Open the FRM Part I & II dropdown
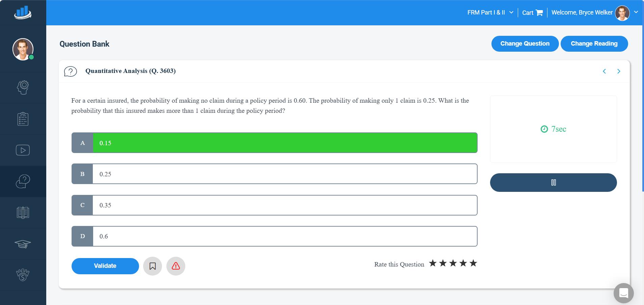Image resolution: width=644 pixels, height=305 pixels. tap(489, 12)
